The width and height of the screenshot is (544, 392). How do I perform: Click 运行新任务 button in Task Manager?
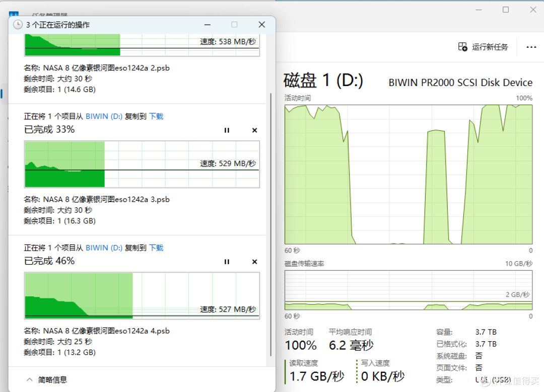coord(483,47)
